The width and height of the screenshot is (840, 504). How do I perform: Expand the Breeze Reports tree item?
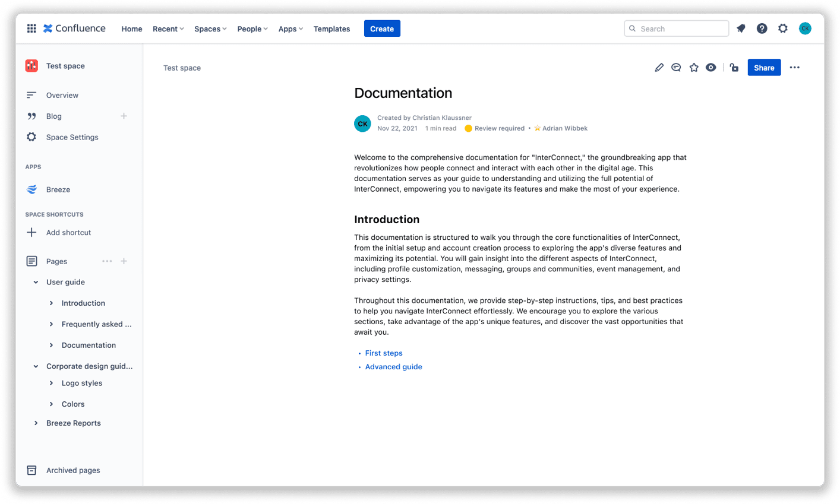tap(36, 423)
